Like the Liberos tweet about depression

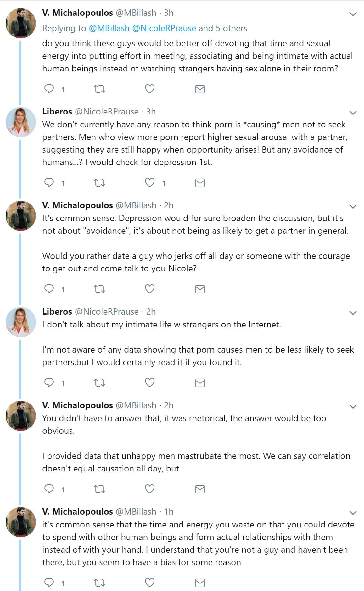pos(150,183)
